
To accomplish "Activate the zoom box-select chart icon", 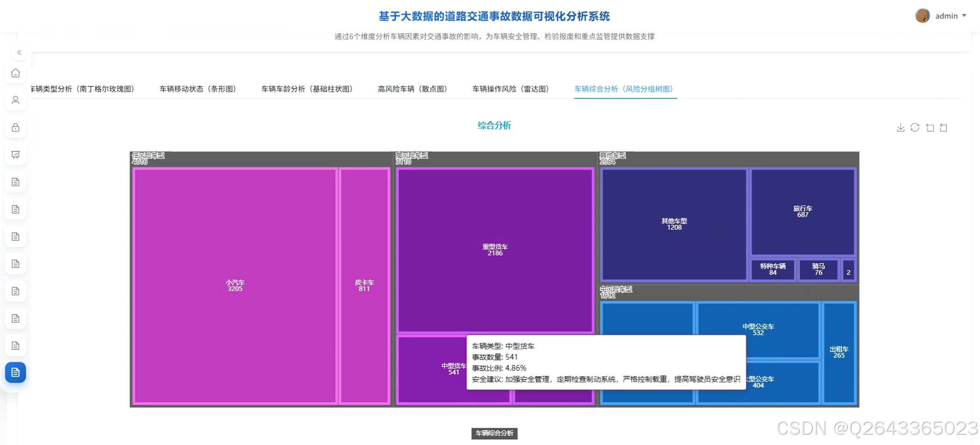I will 930,127.
